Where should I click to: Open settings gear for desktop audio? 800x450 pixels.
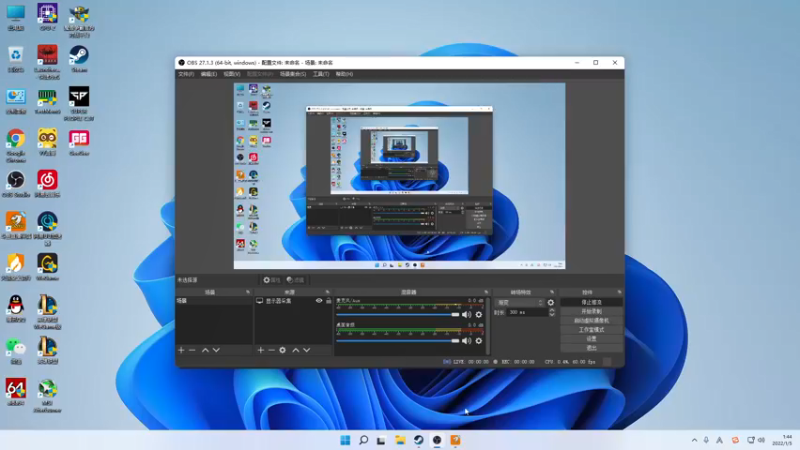point(478,341)
